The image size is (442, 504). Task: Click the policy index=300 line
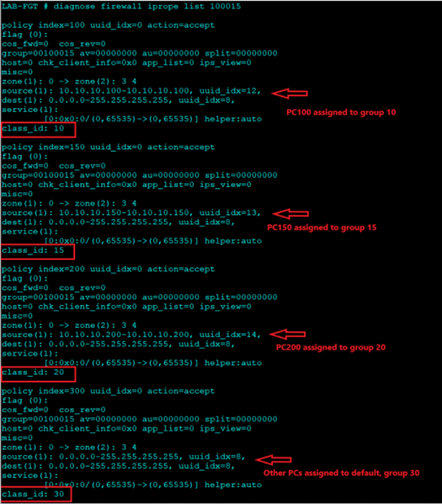tap(108, 391)
